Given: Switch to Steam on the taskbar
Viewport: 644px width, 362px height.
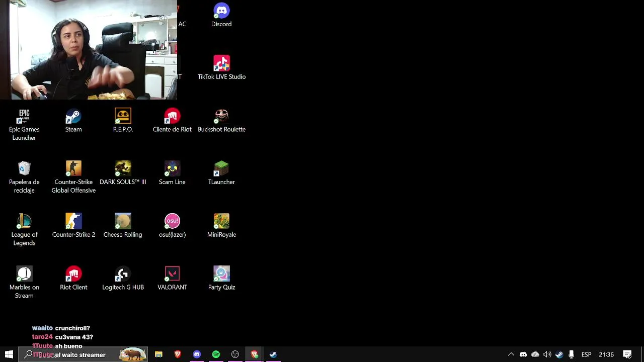Looking at the screenshot, I should click(x=273, y=354).
